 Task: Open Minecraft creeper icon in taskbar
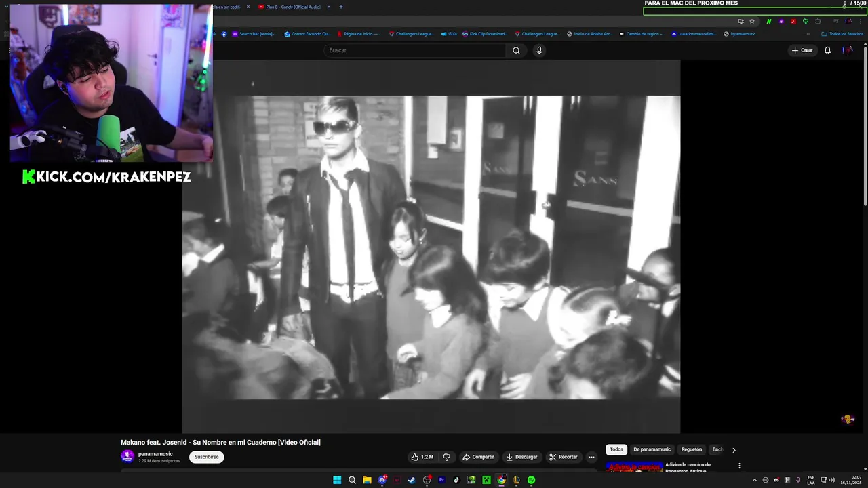click(x=486, y=480)
